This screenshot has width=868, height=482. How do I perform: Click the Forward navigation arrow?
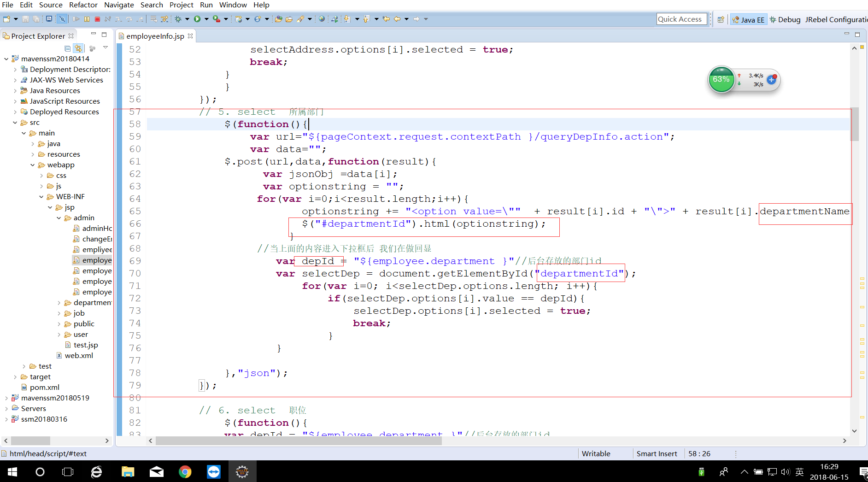pos(416,19)
